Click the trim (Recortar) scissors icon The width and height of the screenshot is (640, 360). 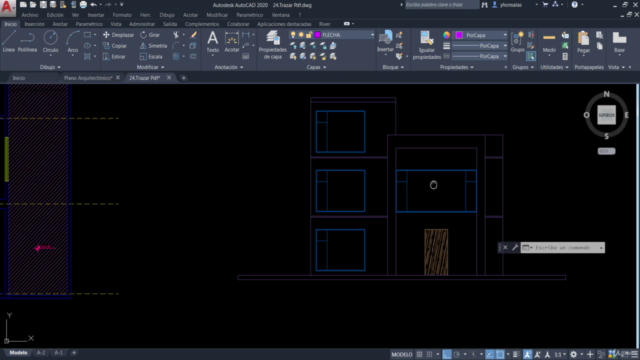176,35
